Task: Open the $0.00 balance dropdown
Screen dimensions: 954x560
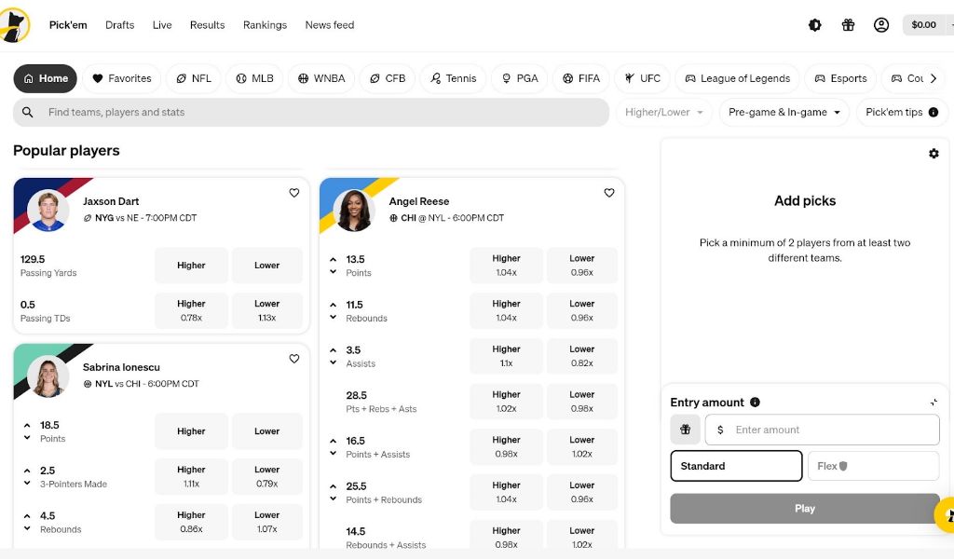Action: click(x=925, y=25)
